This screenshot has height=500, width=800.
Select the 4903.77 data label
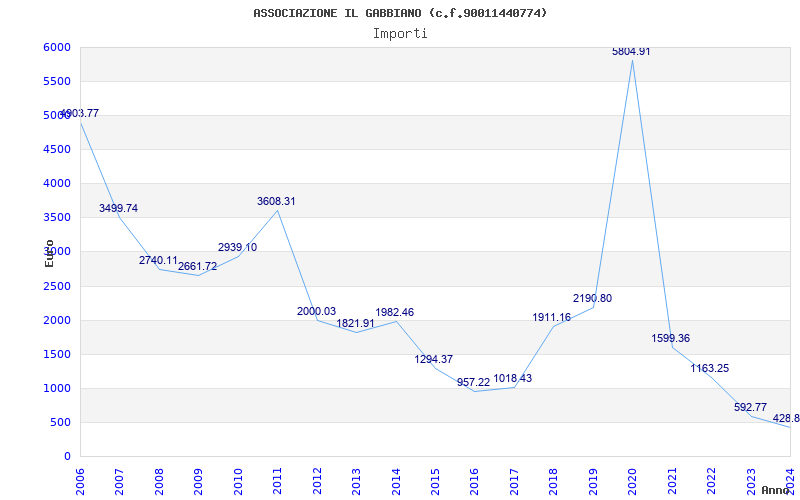click(80, 113)
